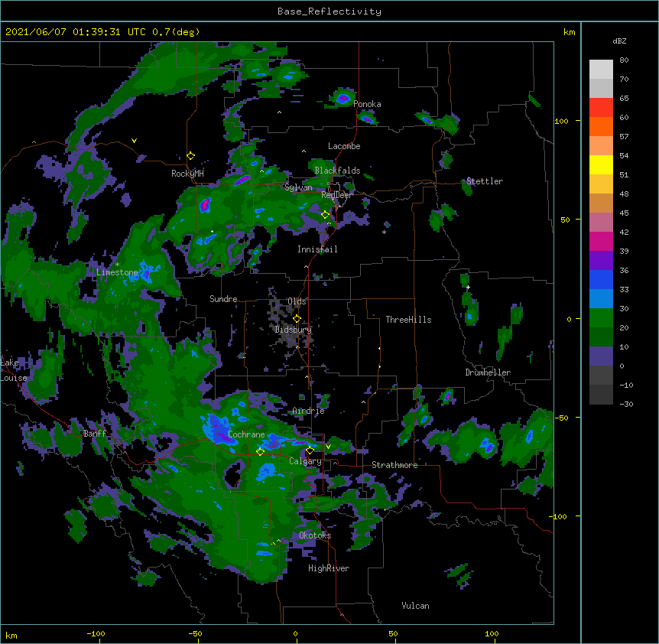This screenshot has height=644, width=659.
Task: Click the Okotoks label
Action: [x=315, y=535]
